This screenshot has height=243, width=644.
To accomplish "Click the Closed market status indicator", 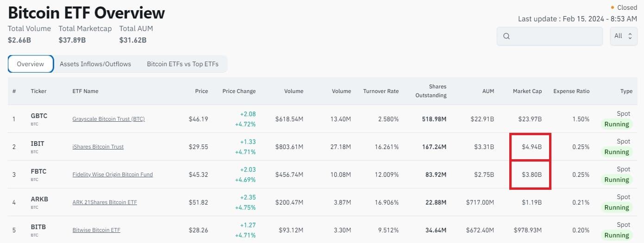I will [x=624, y=7].
